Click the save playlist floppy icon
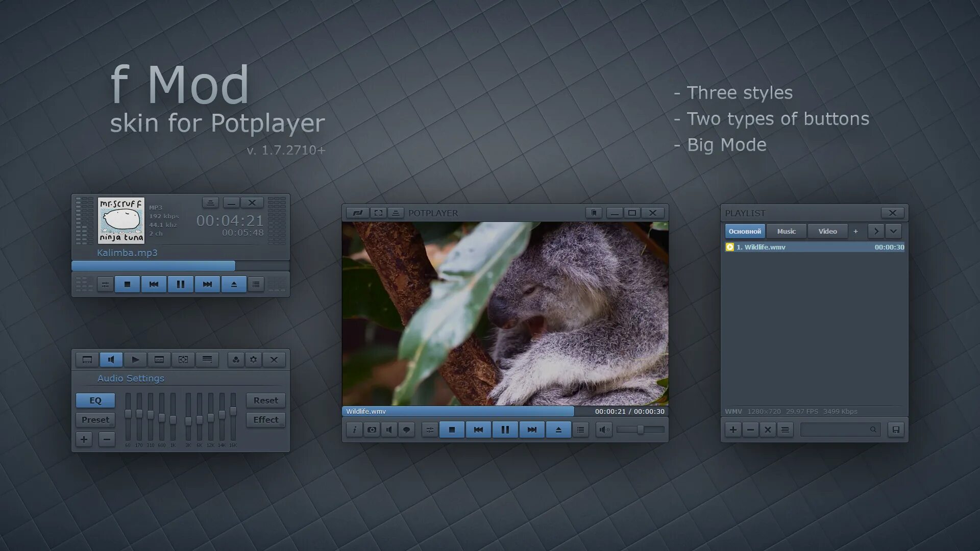 [896, 430]
